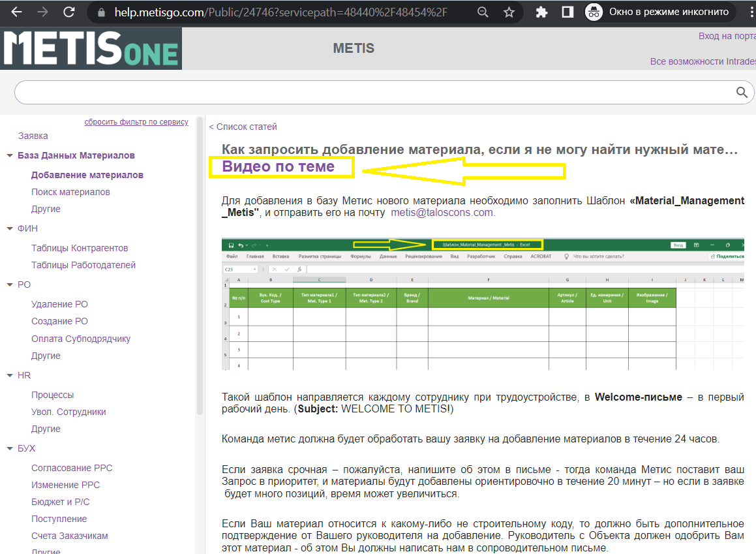
Task: Open the Заявка sidebar item
Action: tap(33, 136)
